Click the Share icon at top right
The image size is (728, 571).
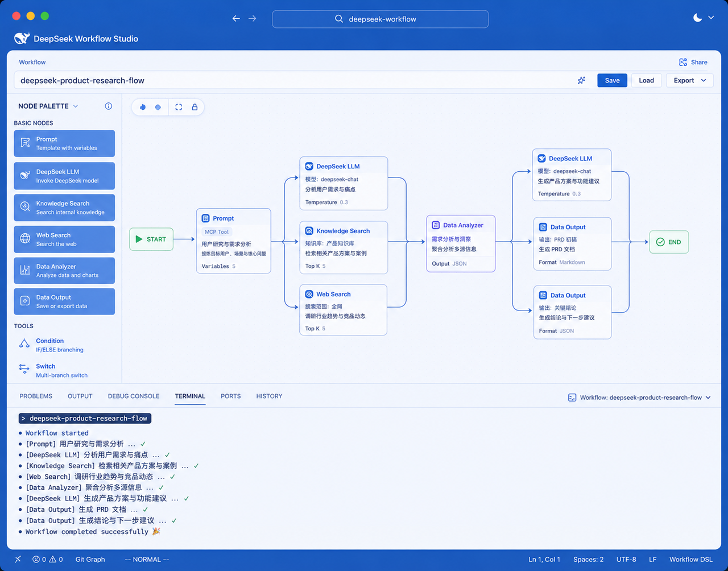coord(683,62)
